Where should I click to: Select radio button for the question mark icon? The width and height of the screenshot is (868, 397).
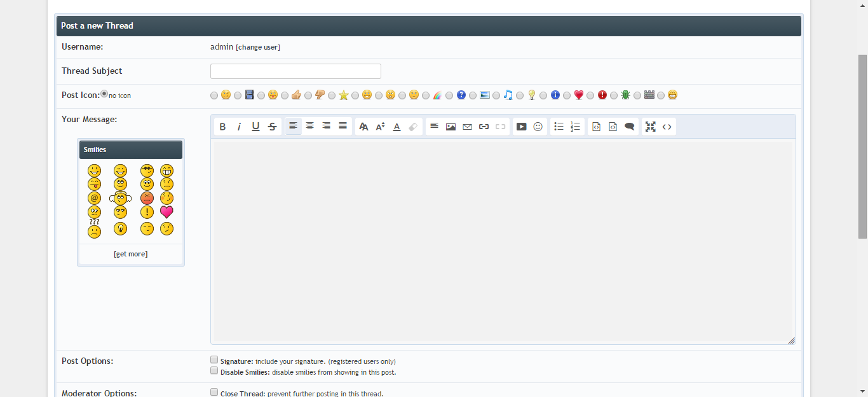point(449,95)
